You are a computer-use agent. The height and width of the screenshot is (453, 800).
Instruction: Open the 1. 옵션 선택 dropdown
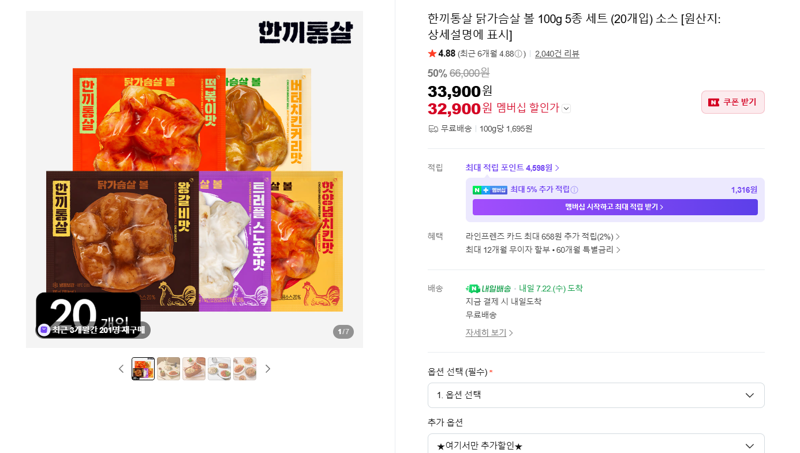[x=596, y=395]
